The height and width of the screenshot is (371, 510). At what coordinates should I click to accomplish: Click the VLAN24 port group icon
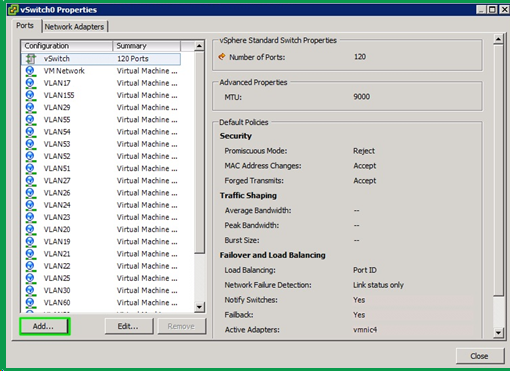(30, 205)
